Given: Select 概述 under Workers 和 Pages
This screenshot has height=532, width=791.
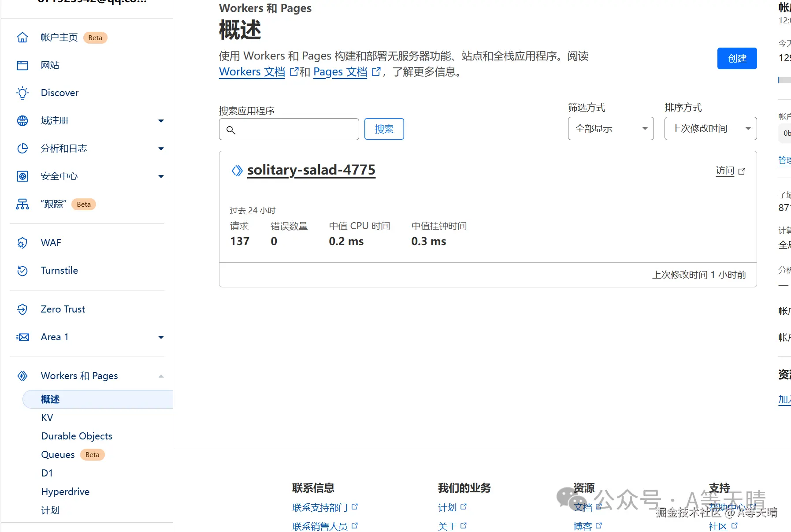Looking at the screenshot, I should pyautogui.click(x=97, y=399).
